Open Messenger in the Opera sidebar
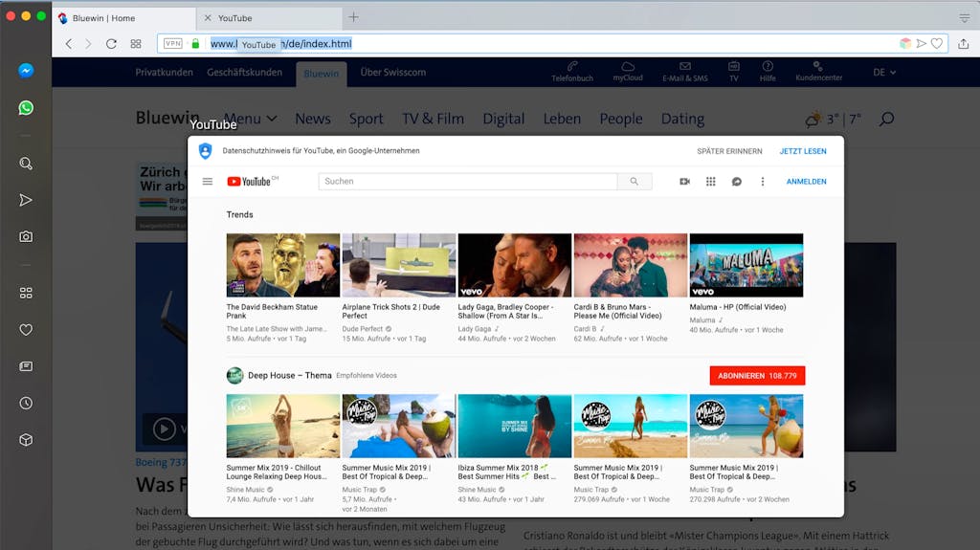 (26, 71)
